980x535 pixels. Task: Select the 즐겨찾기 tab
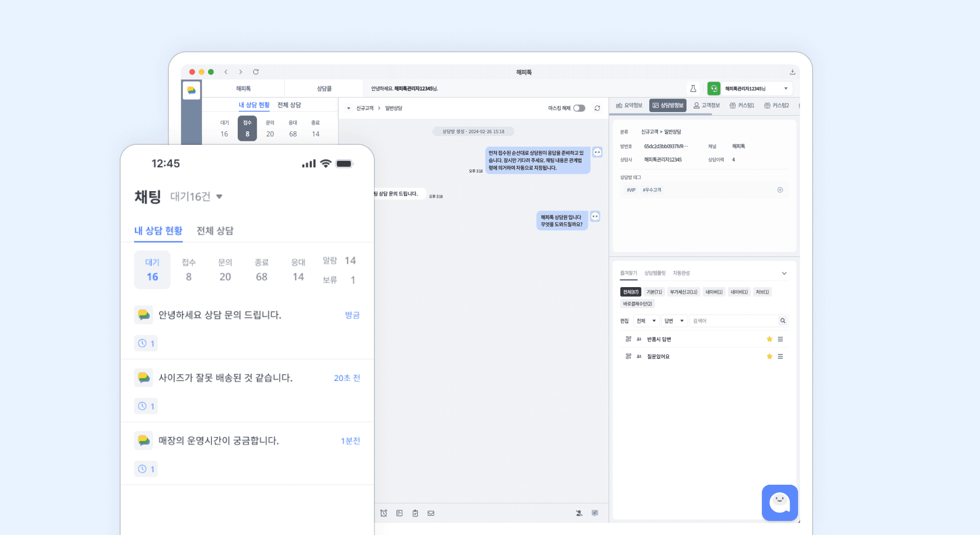point(628,273)
